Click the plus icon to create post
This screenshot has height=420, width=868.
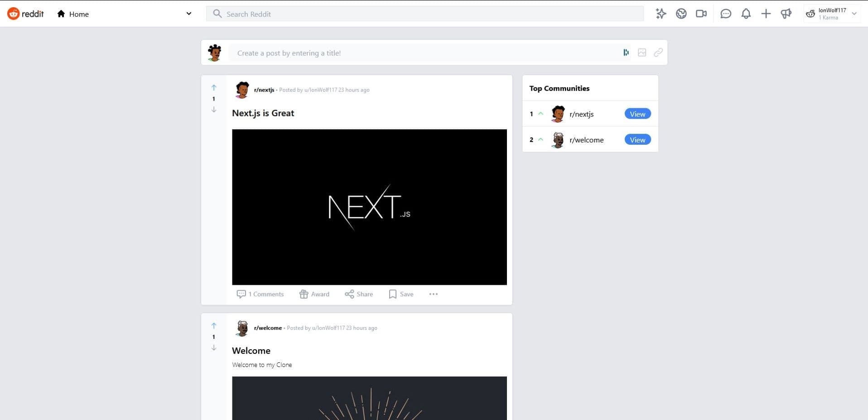coord(766,14)
